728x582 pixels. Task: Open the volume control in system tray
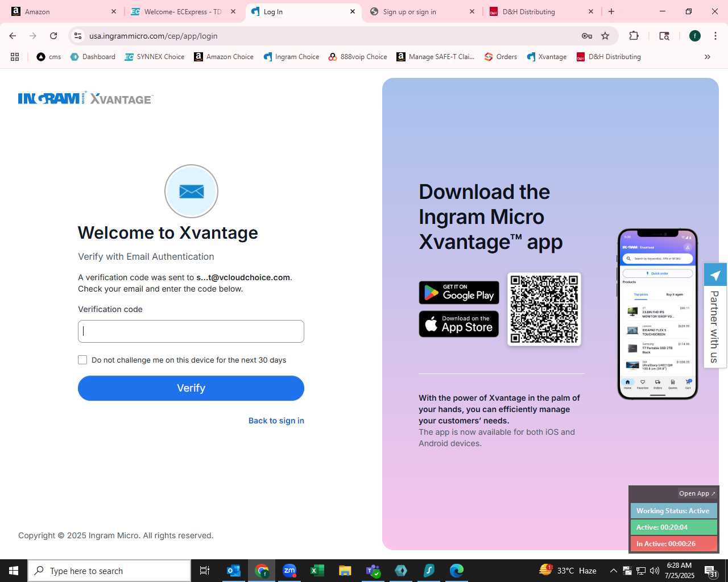pyautogui.click(x=655, y=571)
